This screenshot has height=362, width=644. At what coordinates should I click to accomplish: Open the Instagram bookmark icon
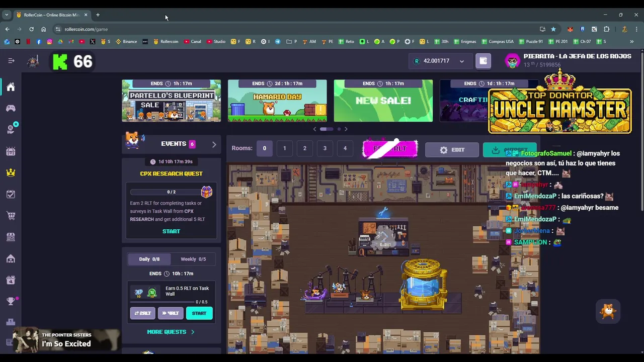(x=49, y=42)
